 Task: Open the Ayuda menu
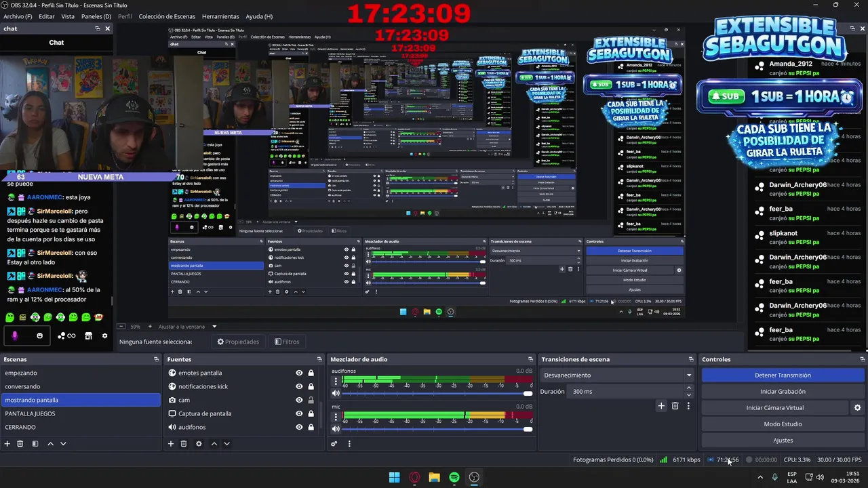pyautogui.click(x=259, y=16)
